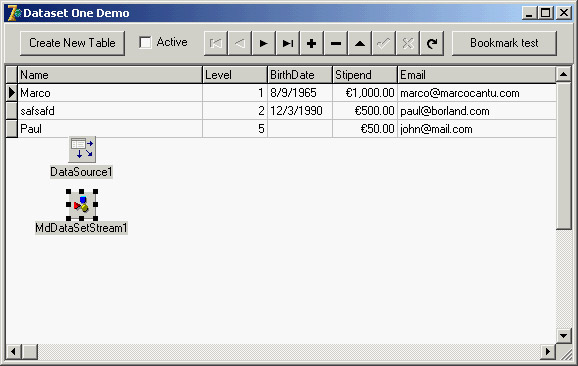Click the €500.00 stipend cell
Viewport: 578px width, 366px height.
click(x=365, y=111)
